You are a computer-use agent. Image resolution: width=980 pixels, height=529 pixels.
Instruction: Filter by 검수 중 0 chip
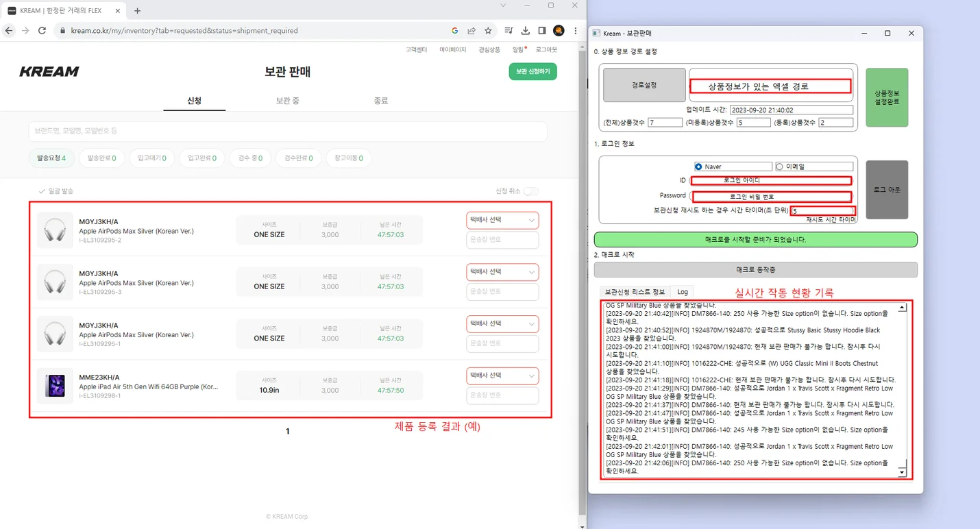point(250,158)
